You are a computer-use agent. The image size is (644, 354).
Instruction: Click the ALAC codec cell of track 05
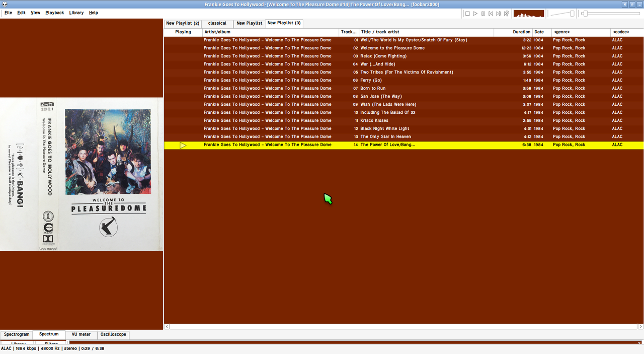[617, 72]
